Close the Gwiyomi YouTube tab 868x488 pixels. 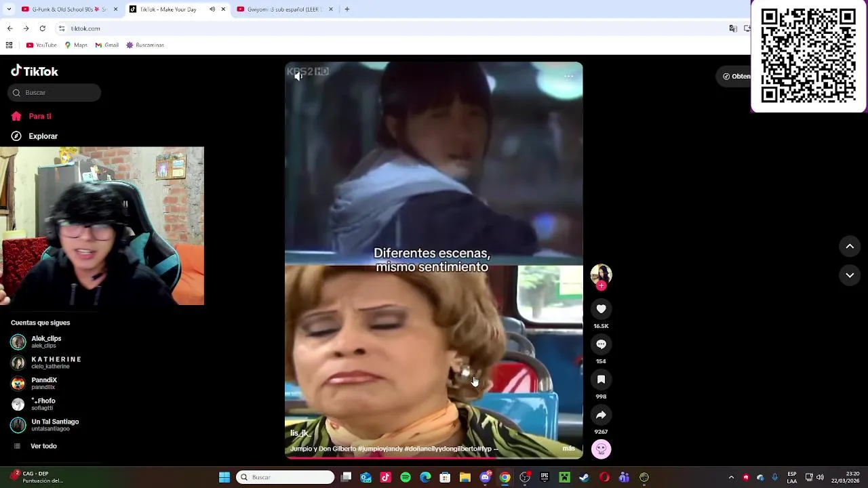click(x=331, y=9)
